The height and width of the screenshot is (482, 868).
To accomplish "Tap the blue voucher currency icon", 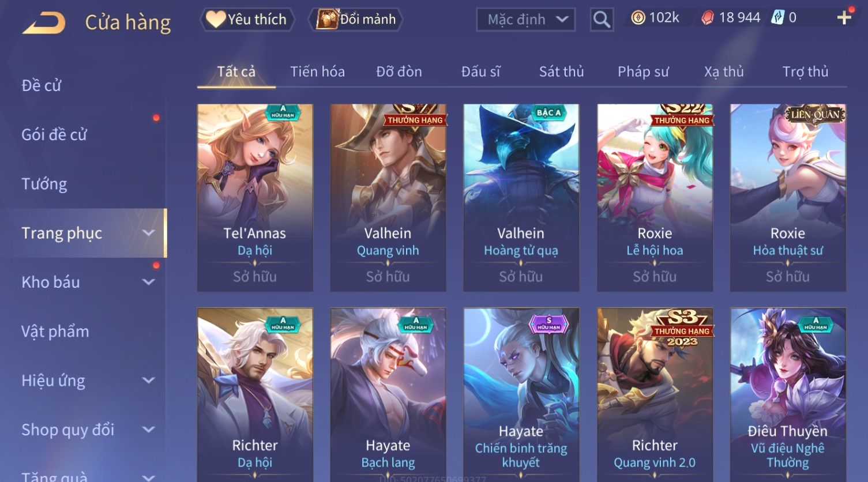I will [x=778, y=18].
